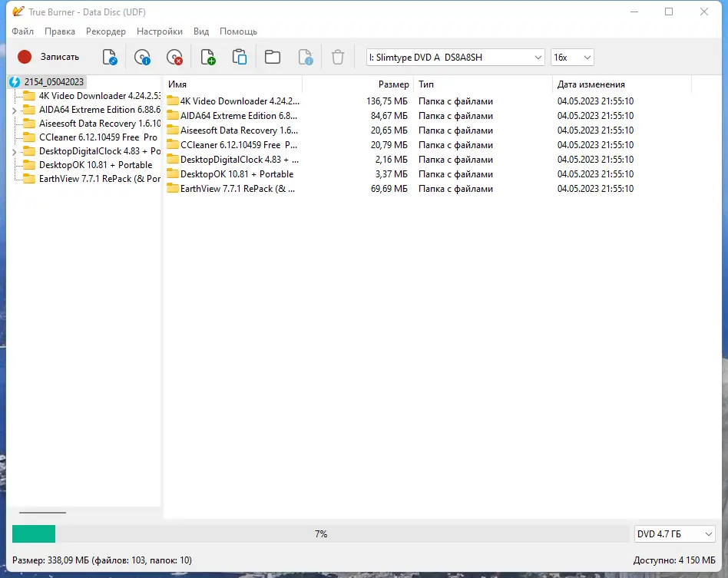
Task: Open the Помощь menu
Action: tap(238, 31)
